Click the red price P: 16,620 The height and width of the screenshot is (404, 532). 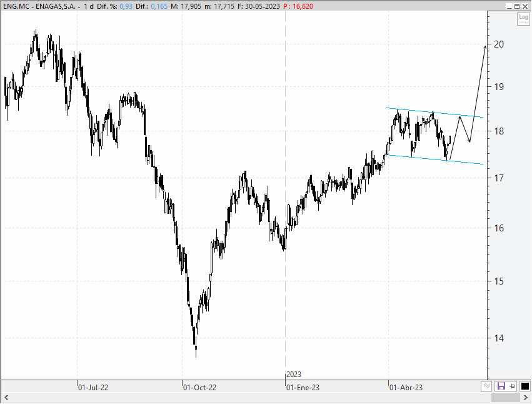pyautogui.click(x=298, y=6)
